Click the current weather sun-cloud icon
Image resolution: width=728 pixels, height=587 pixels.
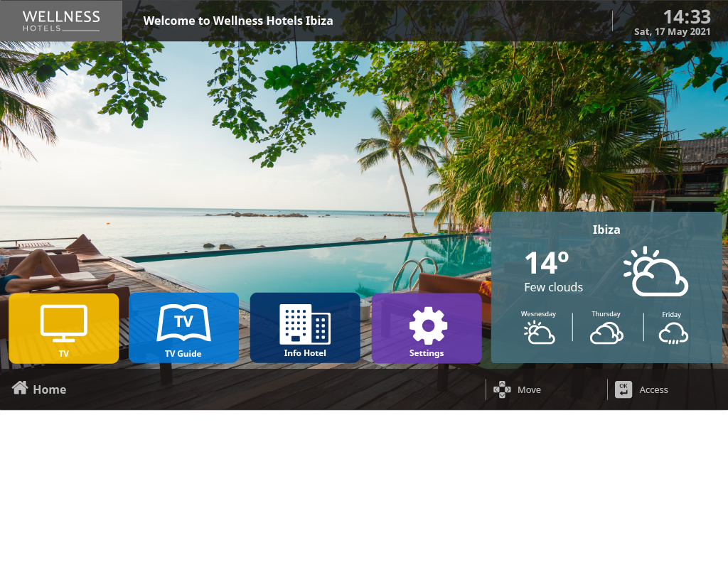point(655,272)
